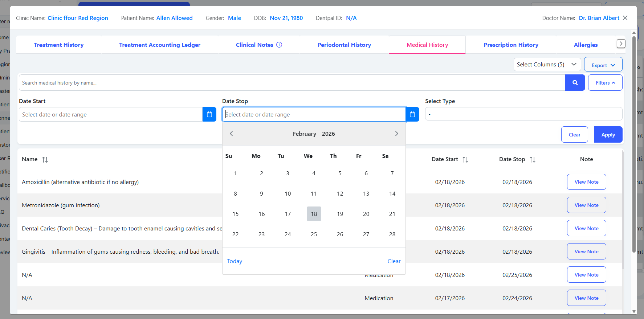Collapse the Filters panel
Screen dimensions: 644x319
(605, 83)
